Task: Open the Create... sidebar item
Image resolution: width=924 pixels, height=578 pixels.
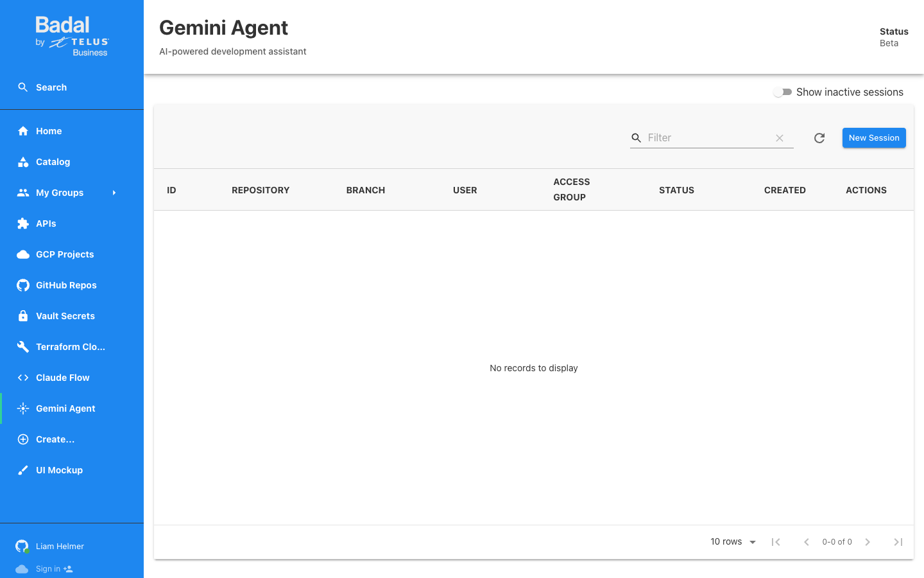Action: pyautogui.click(x=72, y=439)
